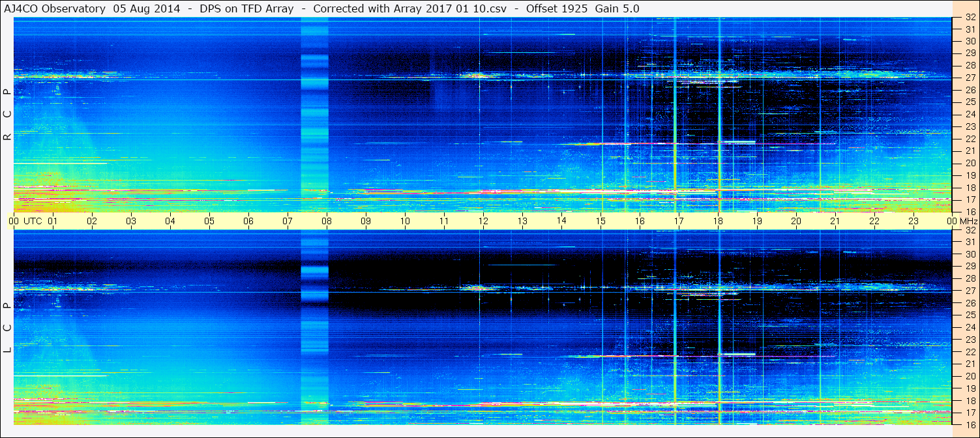Click the calibration band in RCP spectrogram
This screenshot has width=980, height=438.
pyautogui.click(x=314, y=115)
